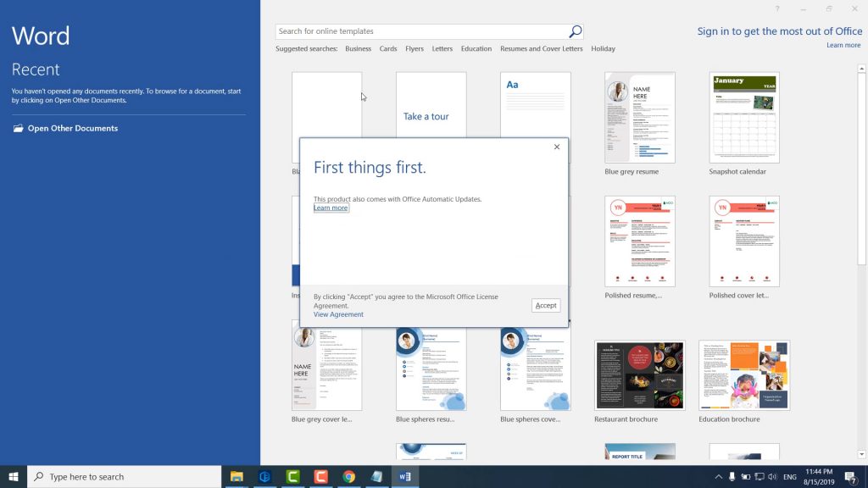The image size is (868, 488).
Task: Focus the Search for online templates field
Action: 422,31
